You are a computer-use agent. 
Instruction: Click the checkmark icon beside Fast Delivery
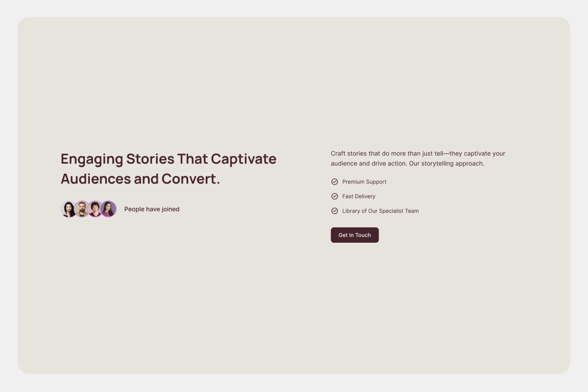335,196
